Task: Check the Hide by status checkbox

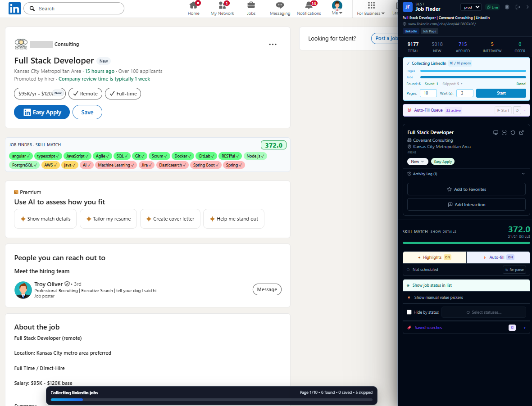Action: 409,312
